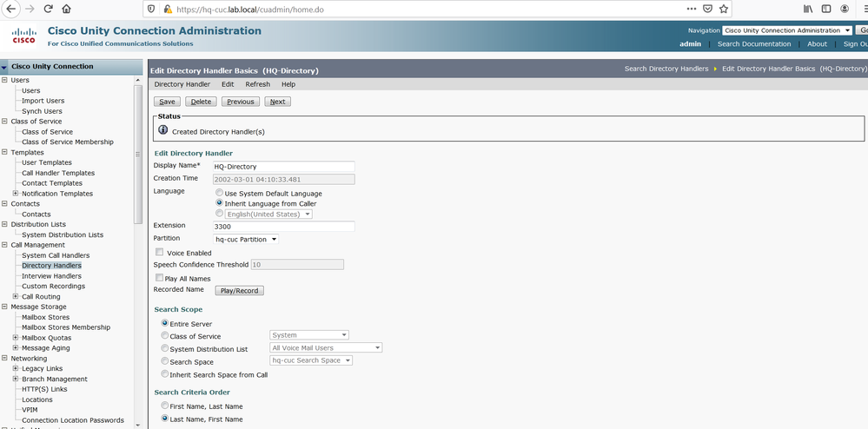Select Class of Service search scope radio
The image size is (868, 429).
click(164, 335)
